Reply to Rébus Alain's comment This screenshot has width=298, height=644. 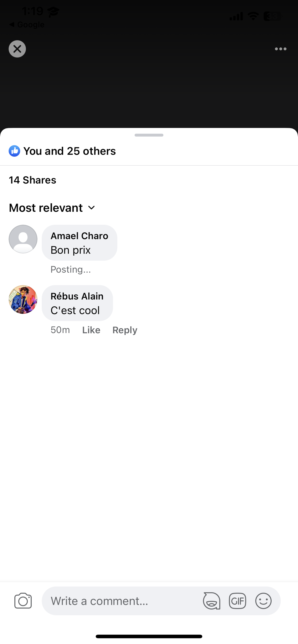coord(125,330)
